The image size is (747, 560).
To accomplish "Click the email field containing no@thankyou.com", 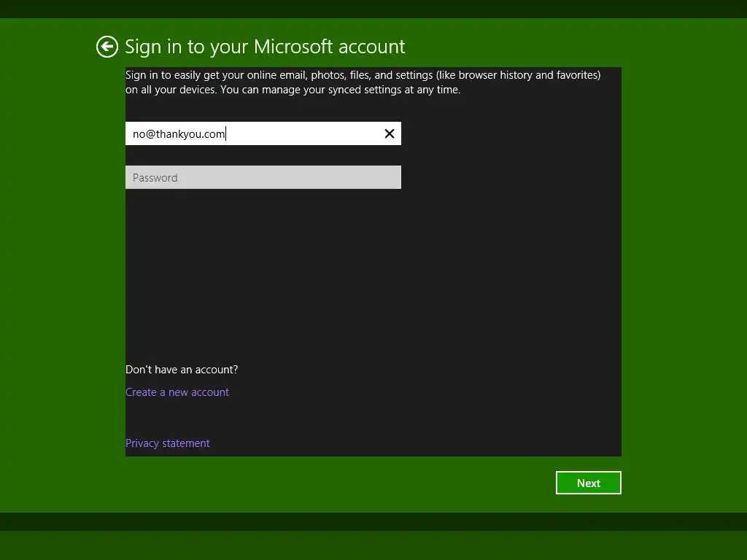I will [x=263, y=133].
